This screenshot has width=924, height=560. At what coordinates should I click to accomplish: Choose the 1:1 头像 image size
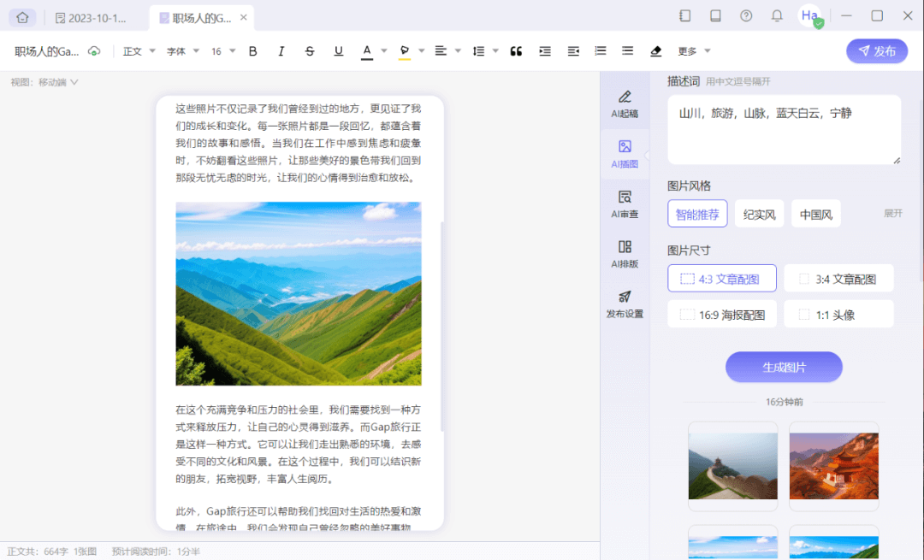pyautogui.click(x=839, y=313)
